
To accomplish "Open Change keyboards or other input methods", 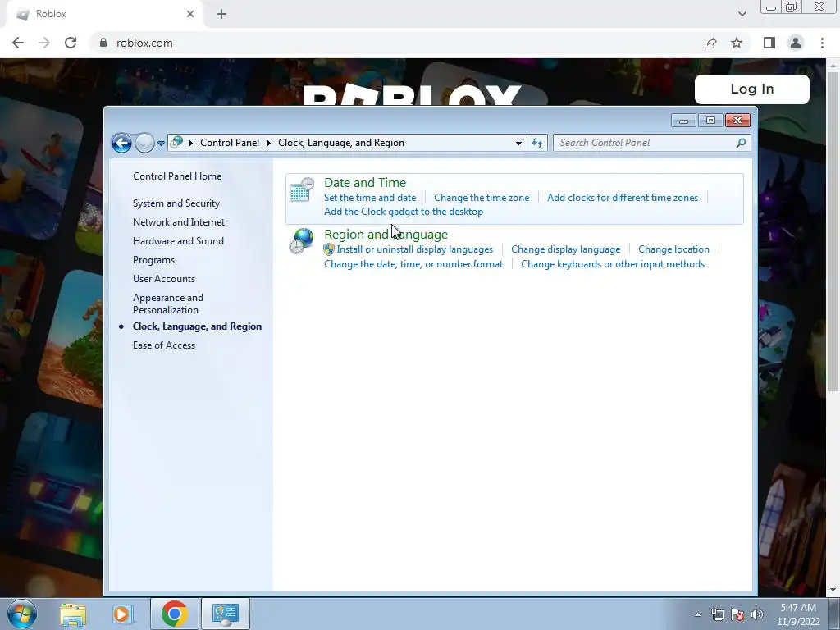I will pos(613,264).
